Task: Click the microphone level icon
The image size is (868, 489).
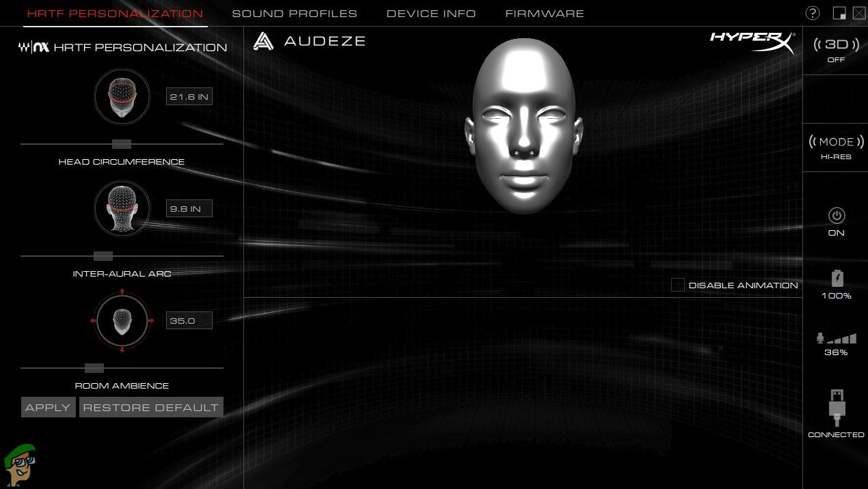Action: tap(836, 339)
